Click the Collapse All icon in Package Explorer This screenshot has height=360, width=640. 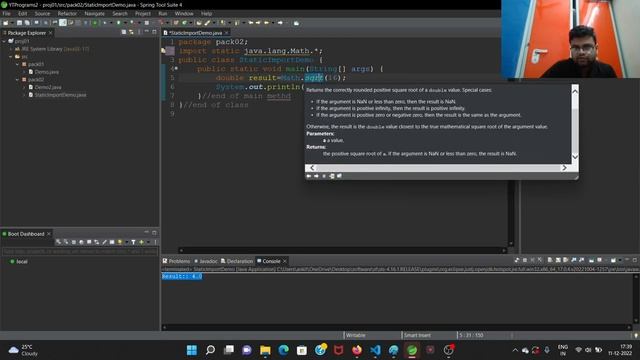(x=124, y=32)
